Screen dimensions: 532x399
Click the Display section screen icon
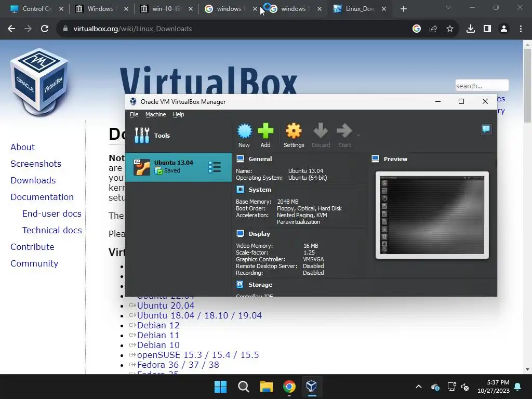pos(240,234)
